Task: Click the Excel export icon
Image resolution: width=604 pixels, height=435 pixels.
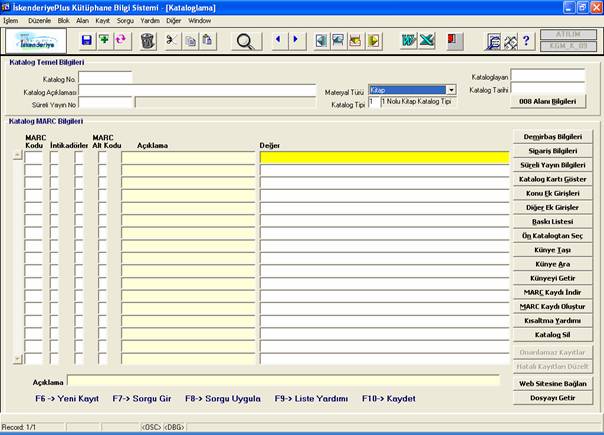Action: (427, 40)
